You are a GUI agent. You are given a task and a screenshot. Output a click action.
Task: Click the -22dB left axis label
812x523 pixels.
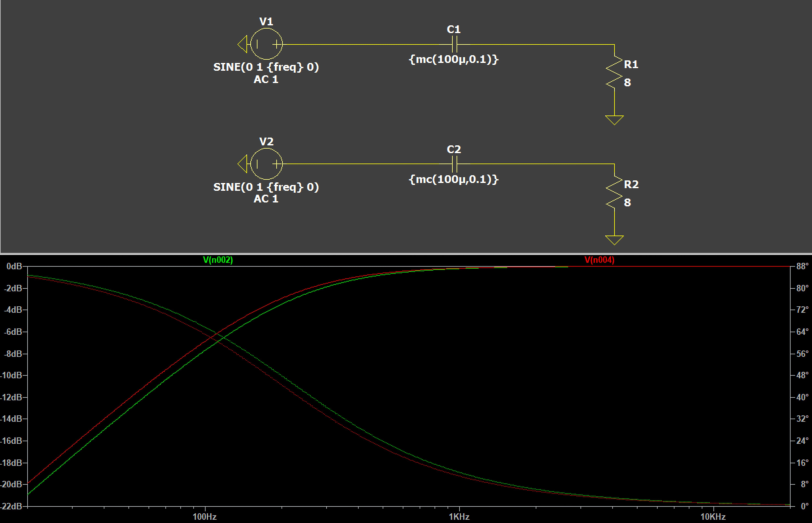tap(12, 506)
